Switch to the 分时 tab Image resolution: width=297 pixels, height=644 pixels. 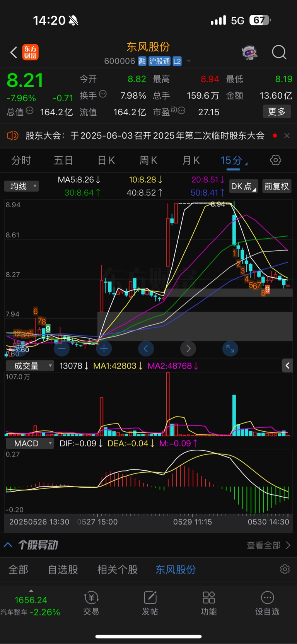click(x=21, y=161)
